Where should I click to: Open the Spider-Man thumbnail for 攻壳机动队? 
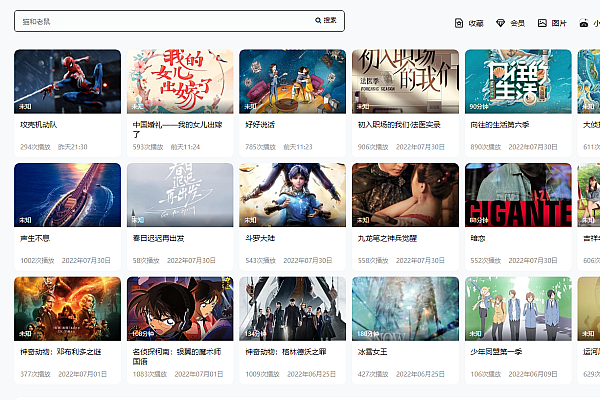[67, 82]
